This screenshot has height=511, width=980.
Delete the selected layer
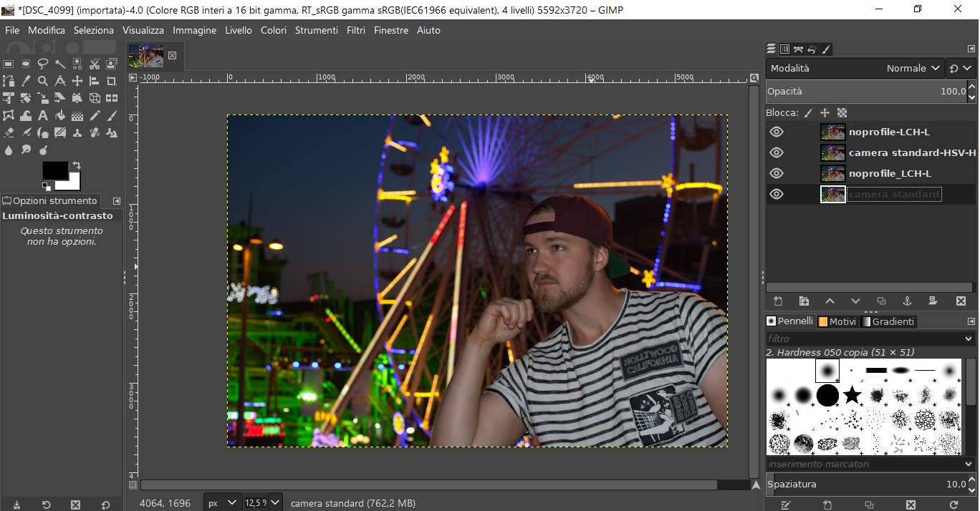click(961, 301)
